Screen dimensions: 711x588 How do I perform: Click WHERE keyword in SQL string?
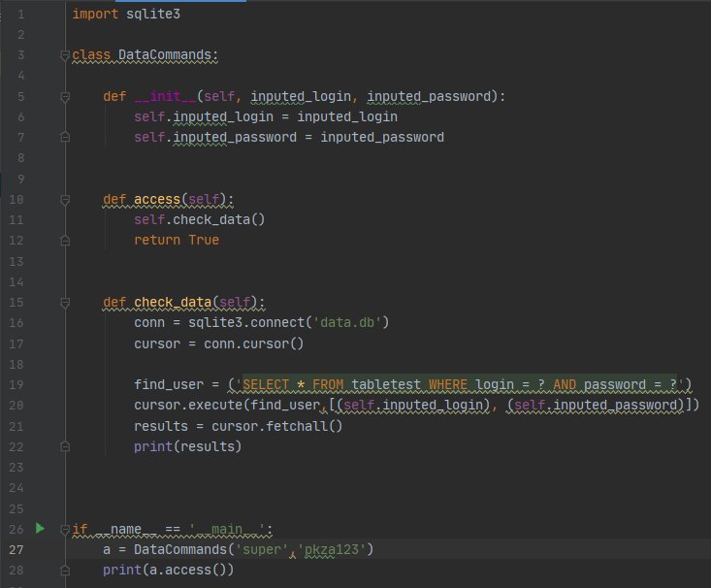click(448, 385)
